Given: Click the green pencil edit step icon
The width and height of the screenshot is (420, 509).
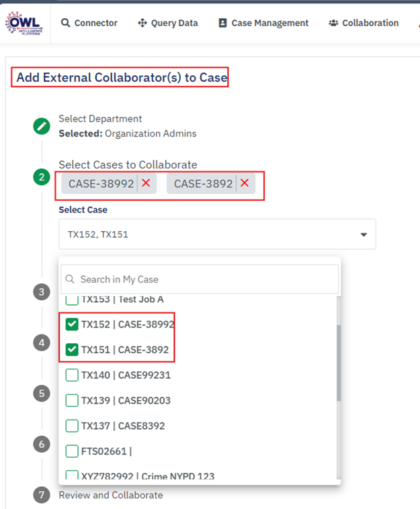Looking at the screenshot, I should point(42,126).
